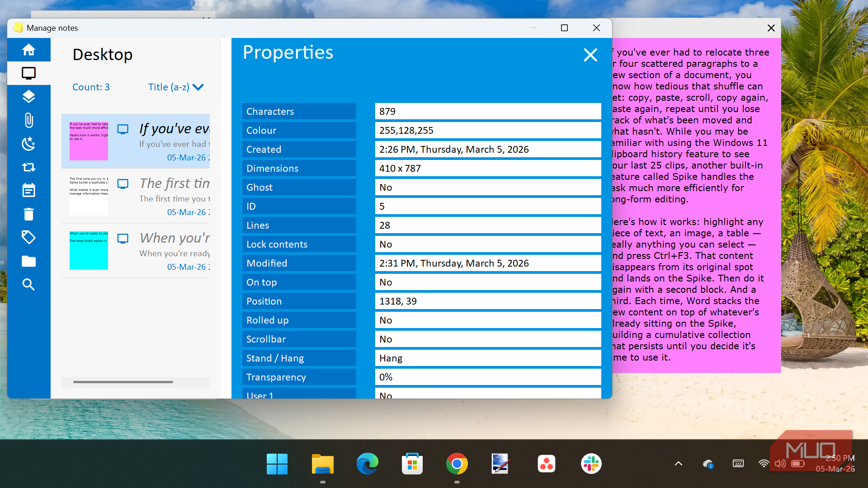Image resolution: width=868 pixels, height=488 pixels.
Task: Launch Google Chrome from the taskbar
Action: pos(457,464)
